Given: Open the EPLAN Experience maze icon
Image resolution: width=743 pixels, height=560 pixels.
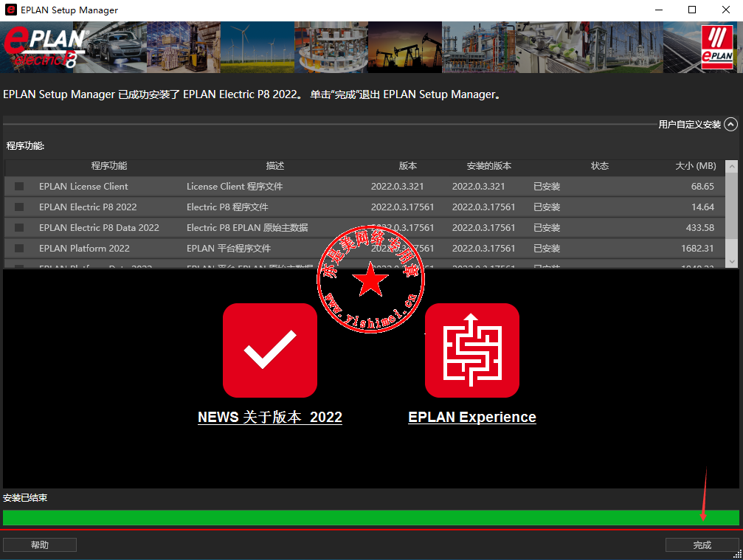Looking at the screenshot, I should (x=472, y=350).
